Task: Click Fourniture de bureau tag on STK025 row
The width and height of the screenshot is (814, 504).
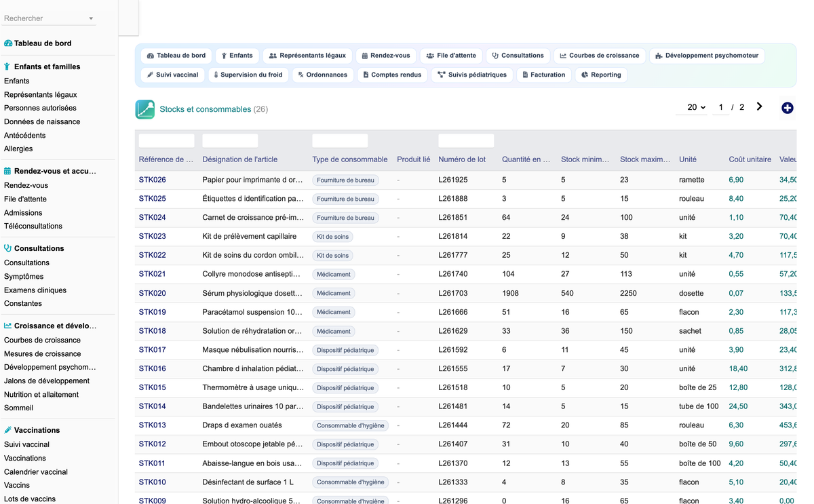Action: [x=345, y=199]
